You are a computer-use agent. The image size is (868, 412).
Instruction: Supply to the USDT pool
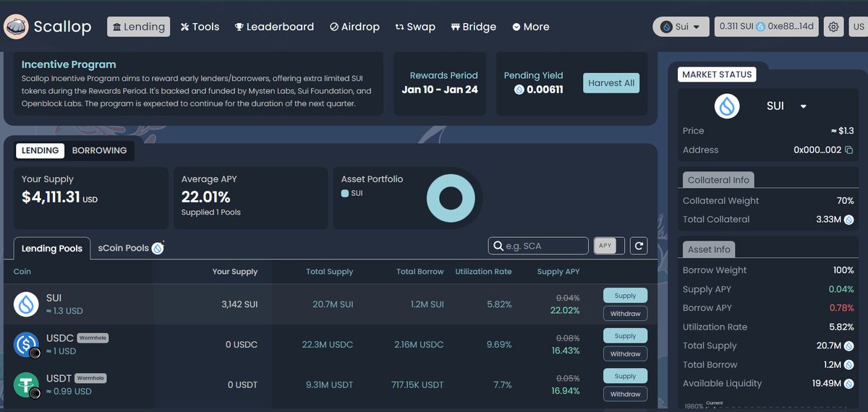[625, 376]
